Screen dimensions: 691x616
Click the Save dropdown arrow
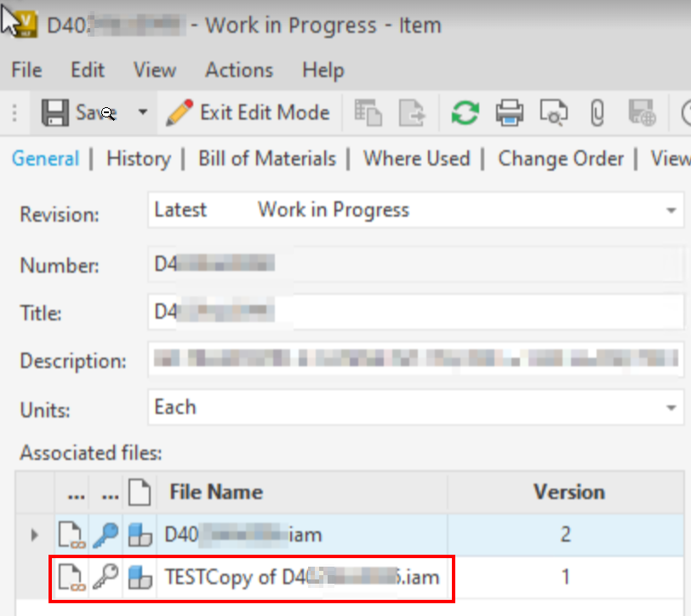tap(142, 112)
